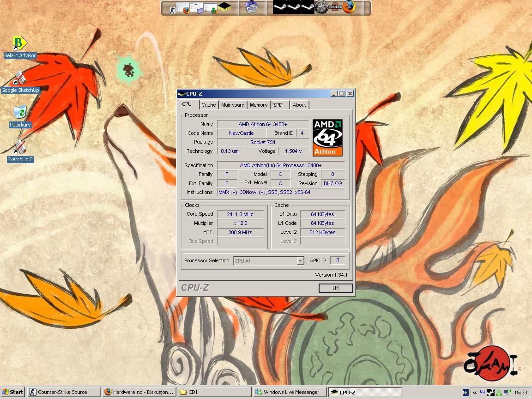Viewport: 532px width, 399px height.
Task: Click the round grey emblem icon in the dock
Action: click(x=322, y=7)
